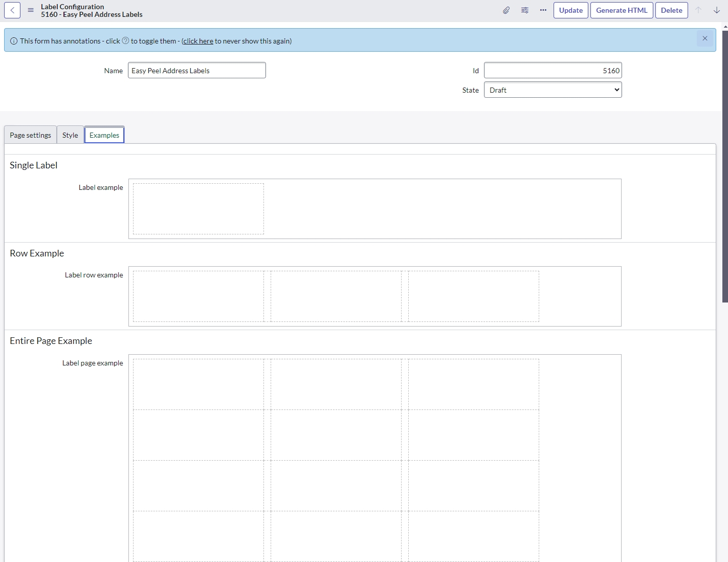The width and height of the screenshot is (728, 562).
Task: Click the Delete button
Action: point(671,10)
